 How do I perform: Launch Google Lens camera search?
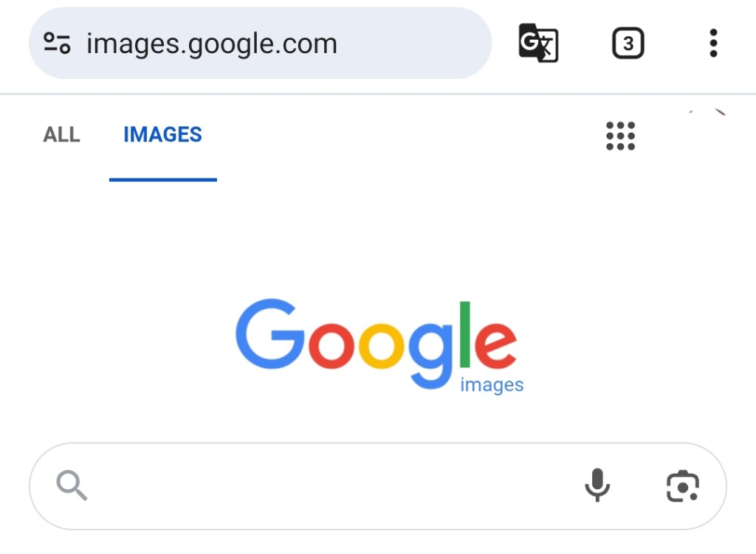tap(682, 486)
